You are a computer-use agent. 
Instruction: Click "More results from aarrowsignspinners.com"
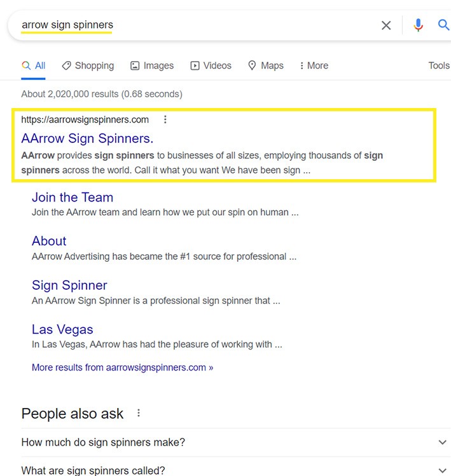point(122,367)
